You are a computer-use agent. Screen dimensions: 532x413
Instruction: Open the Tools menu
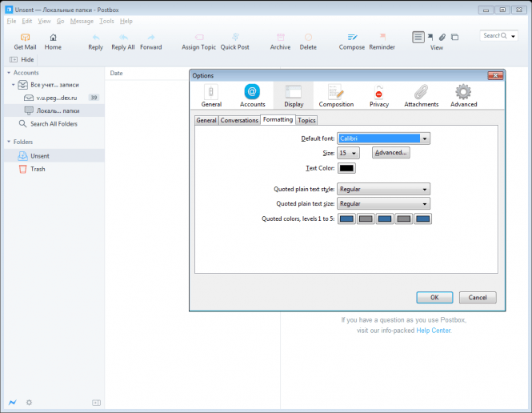point(106,21)
